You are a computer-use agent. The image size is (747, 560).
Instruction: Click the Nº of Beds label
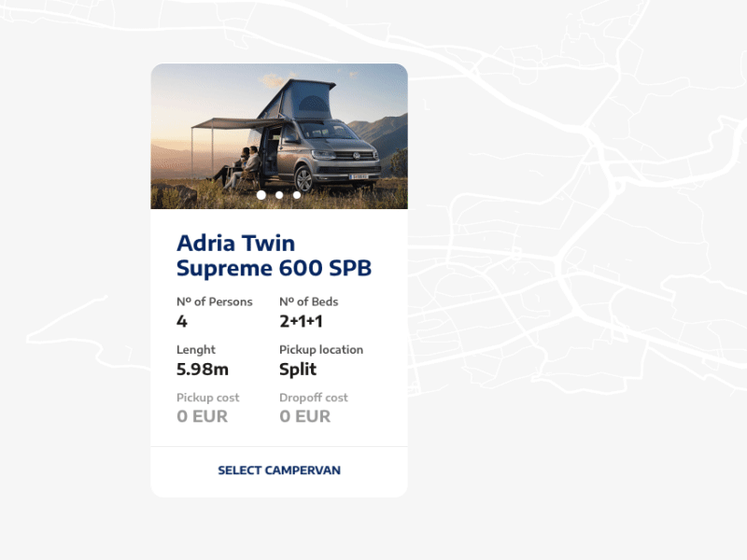[308, 301]
